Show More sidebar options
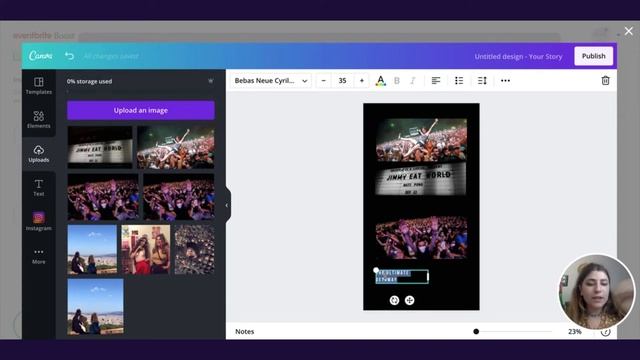 coord(39,256)
